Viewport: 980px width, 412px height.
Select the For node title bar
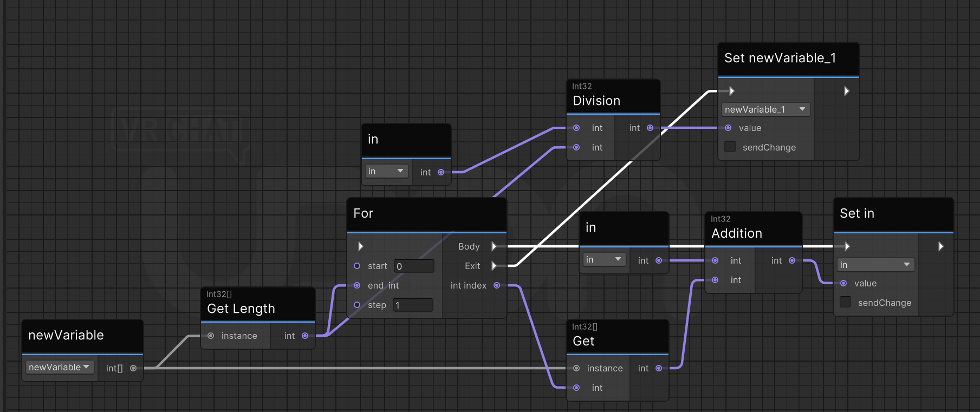tap(427, 214)
